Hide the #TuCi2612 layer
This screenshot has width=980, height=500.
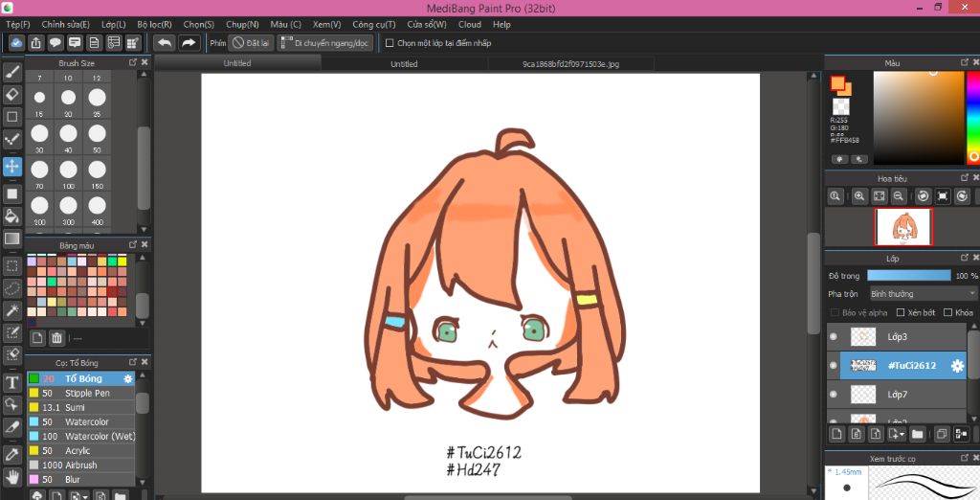[834, 366]
